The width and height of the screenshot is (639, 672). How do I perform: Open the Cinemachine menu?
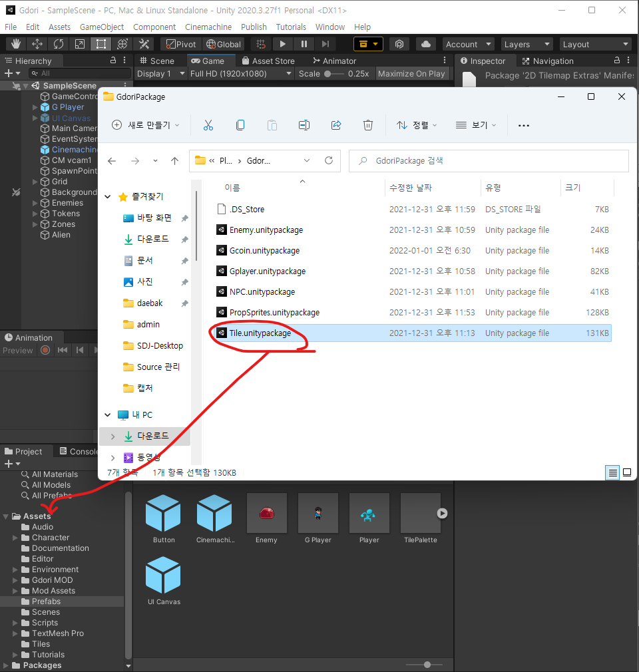click(x=208, y=27)
